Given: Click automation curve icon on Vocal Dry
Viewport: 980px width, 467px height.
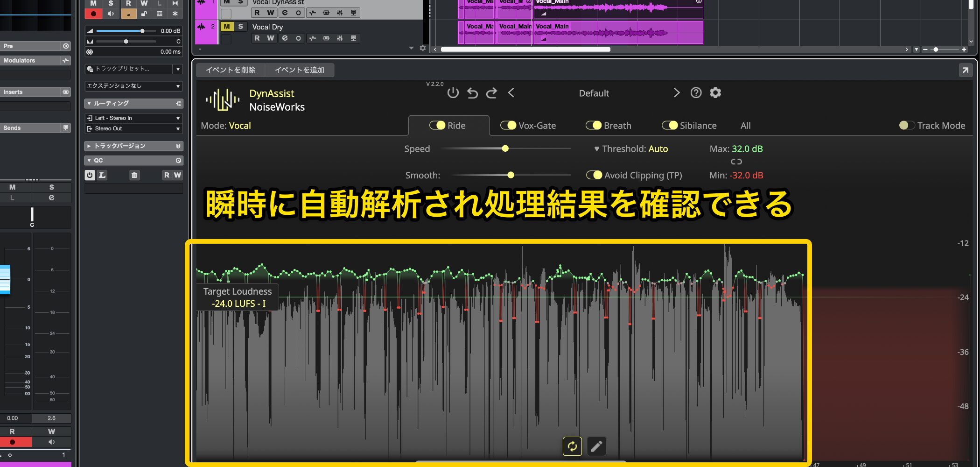Looking at the screenshot, I should point(313,38).
